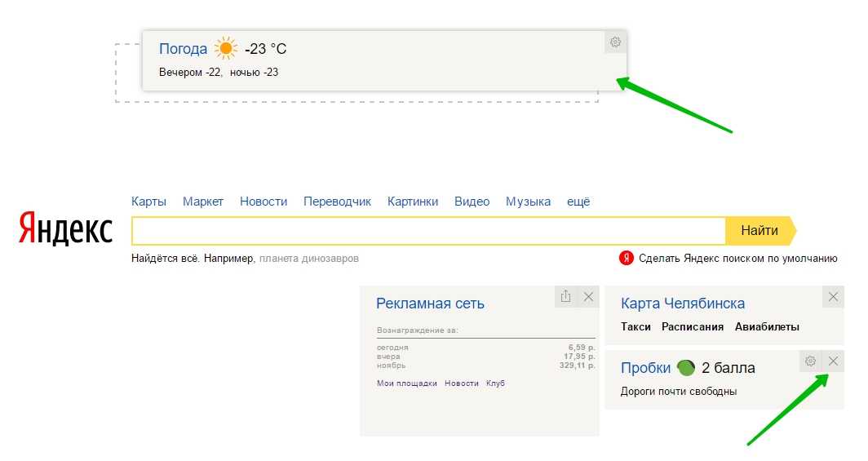The width and height of the screenshot is (868, 461).
Task: Open the Погода weather link
Action: coord(183,49)
